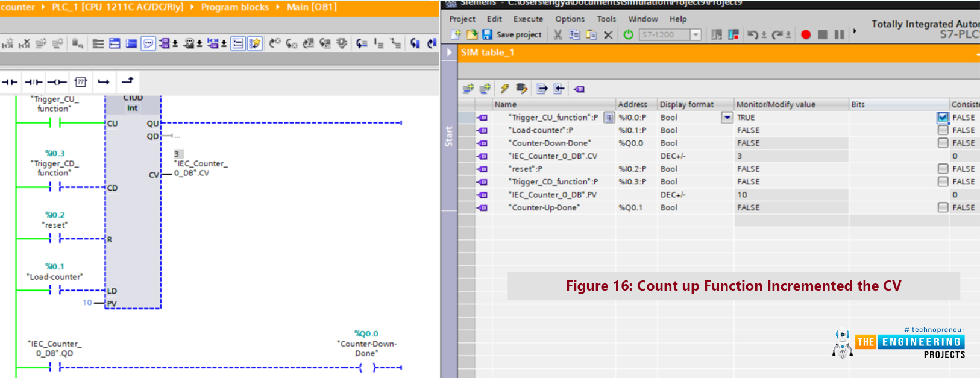Open the redo history dropdown arrow
Image resolution: width=980 pixels, height=378 pixels.
pyautogui.click(x=788, y=35)
